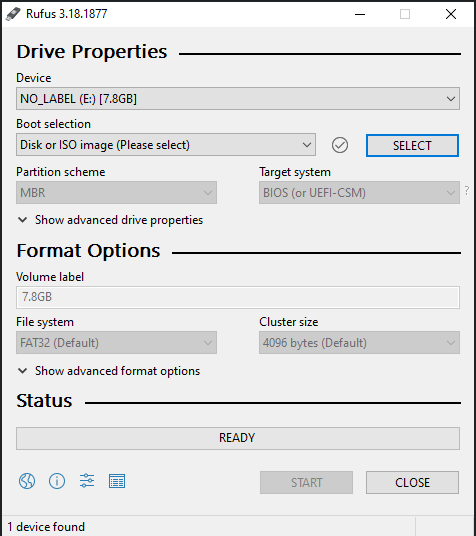The height and width of the screenshot is (536, 476).
Task: Click the checksum checkmark icon
Action: (x=340, y=145)
